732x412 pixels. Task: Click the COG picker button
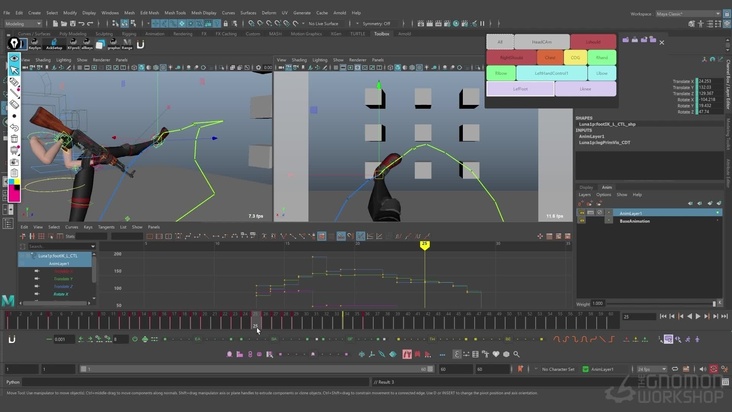point(576,57)
